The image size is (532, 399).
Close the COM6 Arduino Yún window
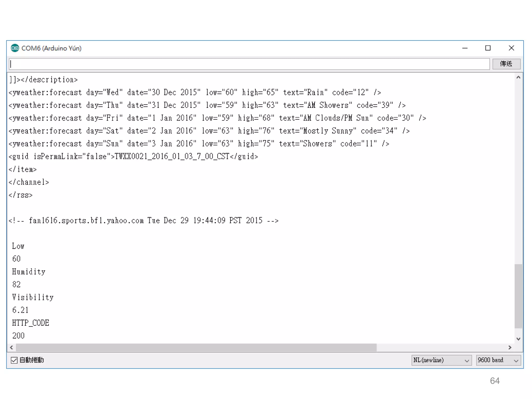(x=511, y=48)
